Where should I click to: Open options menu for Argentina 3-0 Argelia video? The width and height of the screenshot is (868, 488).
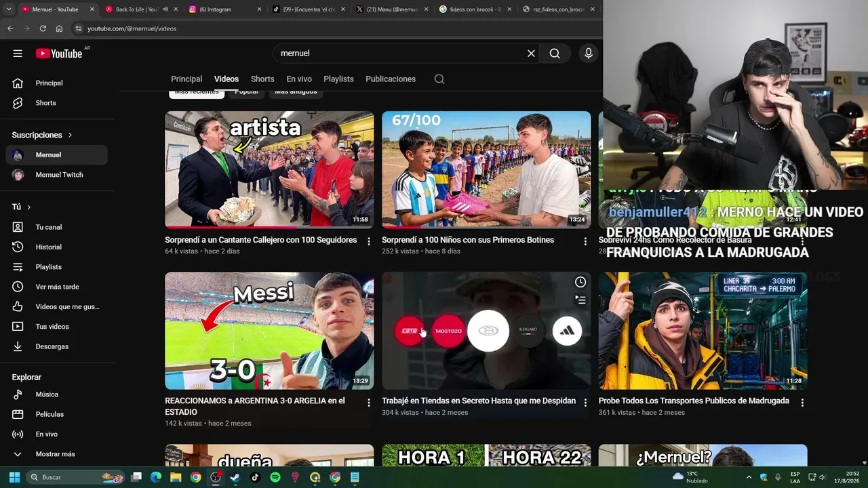coord(369,403)
